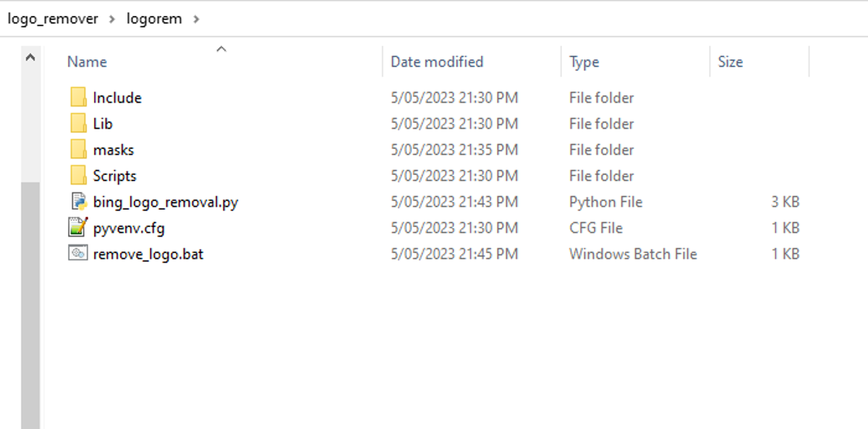Click the remove_logo.bat batch file icon

pos(78,254)
